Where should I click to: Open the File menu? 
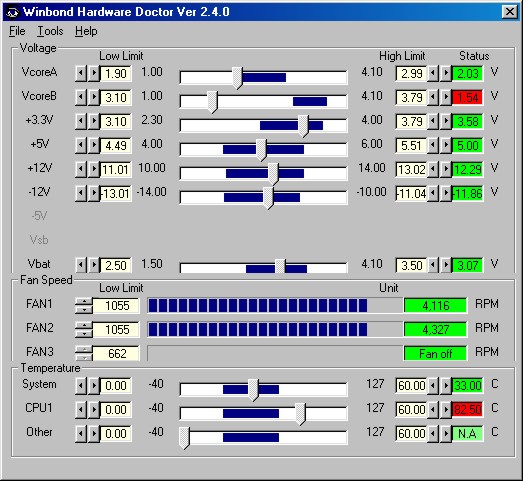point(17,31)
